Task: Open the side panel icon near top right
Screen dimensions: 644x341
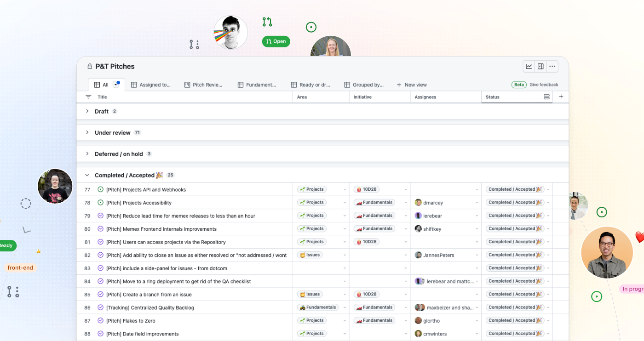Action: point(540,66)
